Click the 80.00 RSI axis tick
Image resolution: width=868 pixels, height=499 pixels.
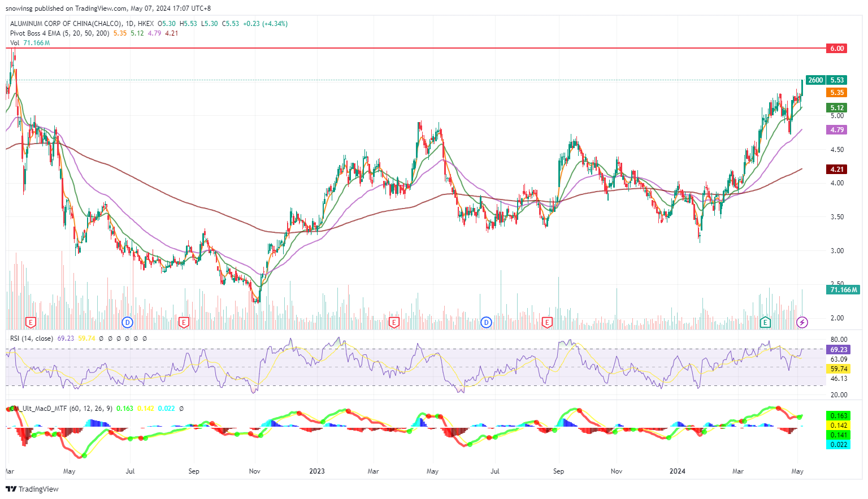pyautogui.click(x=839, y=340)
